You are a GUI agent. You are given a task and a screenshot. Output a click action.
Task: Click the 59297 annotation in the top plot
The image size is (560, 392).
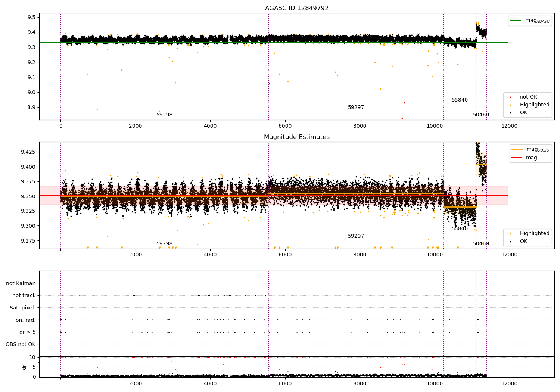pyautogui.click(x=356, y=108)
